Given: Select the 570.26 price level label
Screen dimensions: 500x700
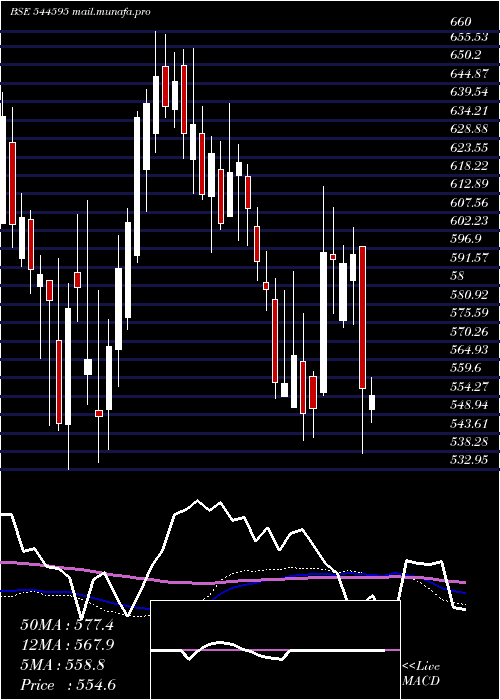Looking at the screenshot, I should click(469, 331).
